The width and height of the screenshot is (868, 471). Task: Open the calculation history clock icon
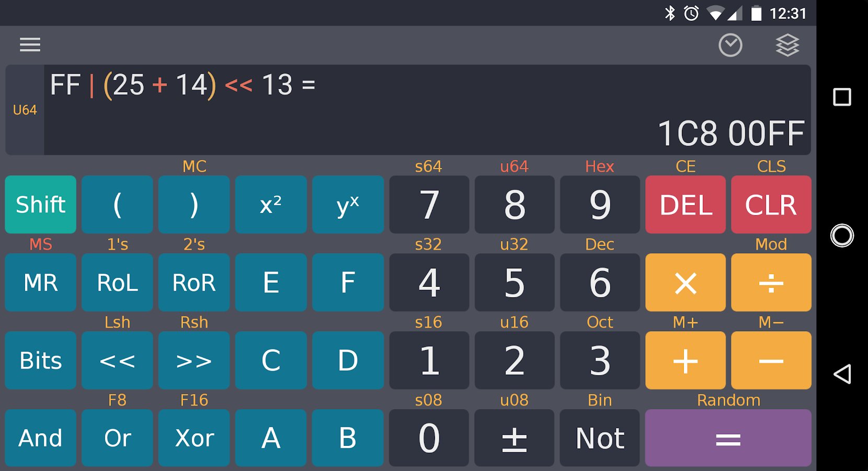(x=730, y=45)
